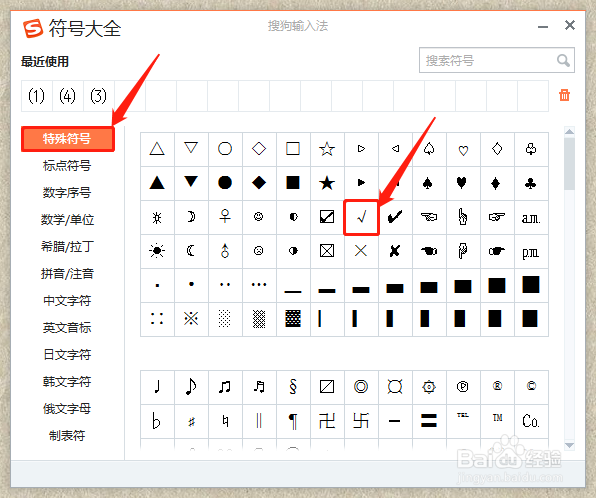
Task: Pick recently used symbol ⑴
Action: pyautogui.click(x=36, y=96)
